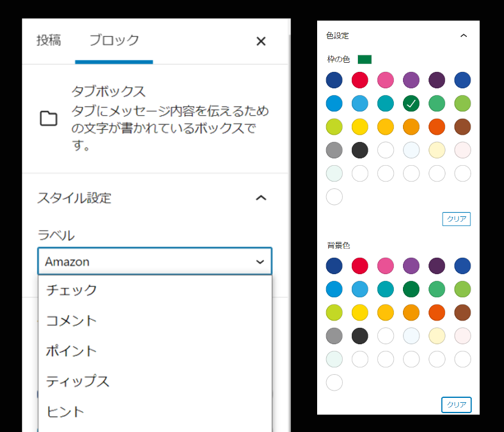The image size is (504, 432).
Task: Pick purple in 枠の色 palette
Action: point(411,80)
